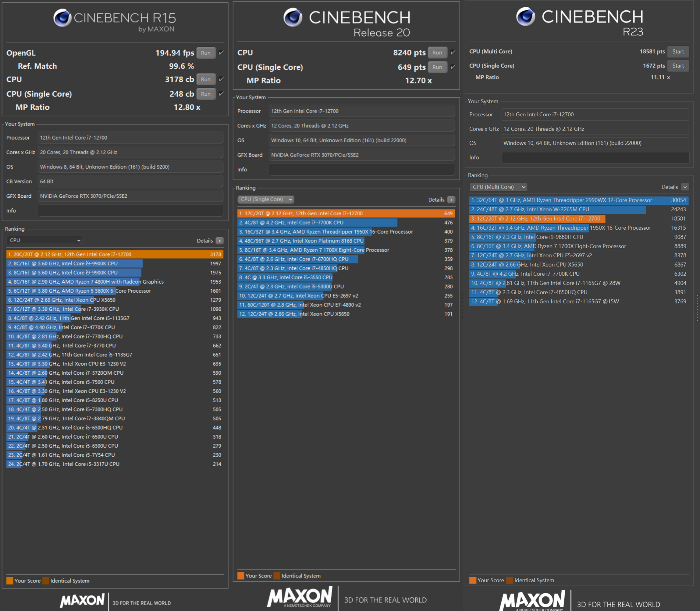Click the MAXON logo below the R20 panel
The height and width of the screenshot is (611, 700).
tap(300, 597)
